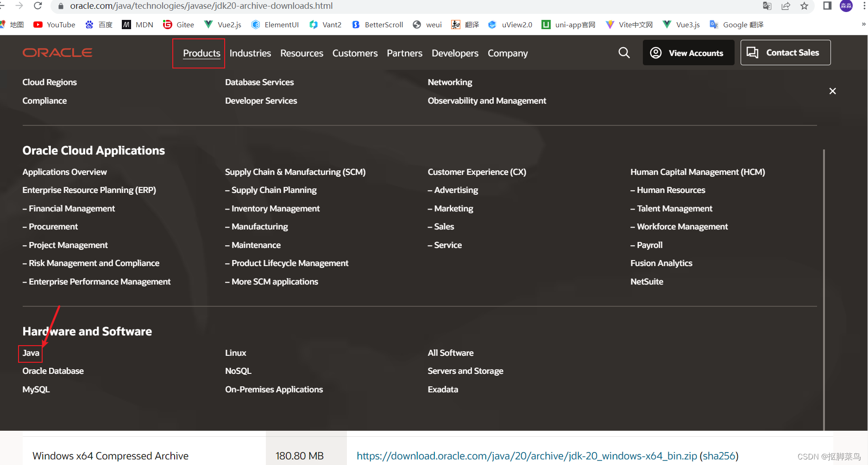Open the 翻译 bookmark
The width and height of the screenshot is (868, 465).
pyautogui.click(x=465, y=25)
